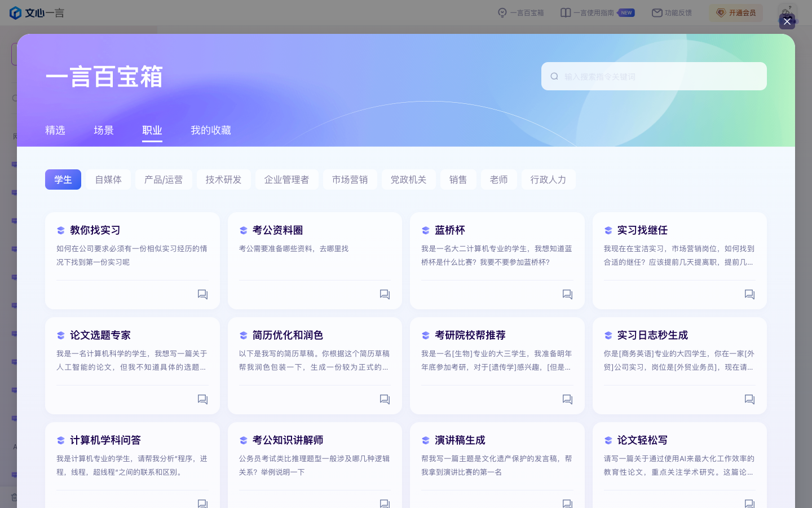Click the chat icon on 实习找继任 card
This screenshot has width=812, height=508.
tap(750, 294)
